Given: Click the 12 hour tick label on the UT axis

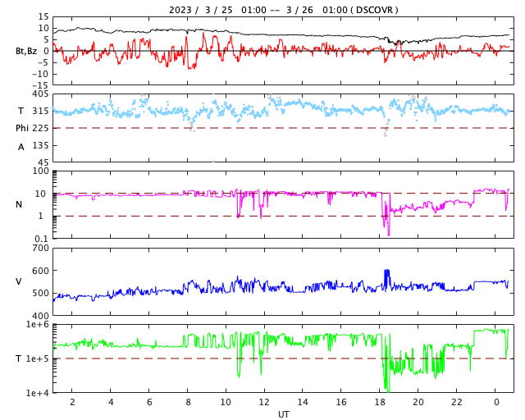Looking at the screenshot, I should tap(264, 402).
